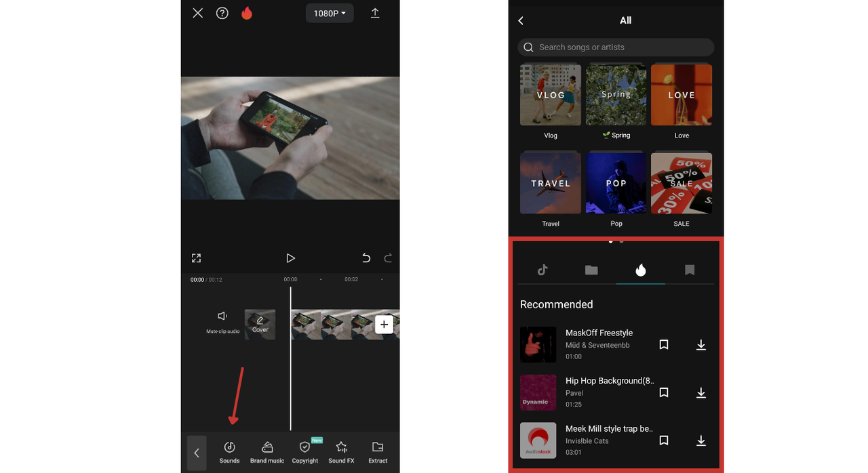Play the Hip Hop Background track
This screenshot has height=473, width=868.
[599, 392]
